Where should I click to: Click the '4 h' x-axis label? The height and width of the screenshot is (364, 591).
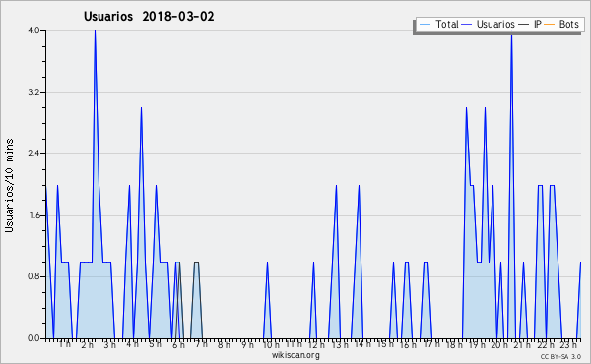(132, 344)
